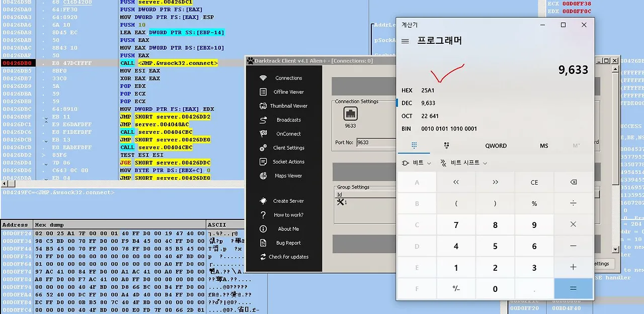This screenshot has height=314, width=644.
Task: Click digit 2 on calculator keypad
Action: point(495,268)
